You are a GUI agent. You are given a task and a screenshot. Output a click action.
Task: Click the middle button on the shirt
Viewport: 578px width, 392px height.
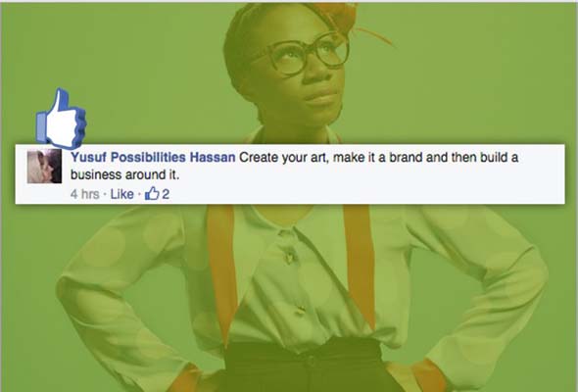point(301,309)
